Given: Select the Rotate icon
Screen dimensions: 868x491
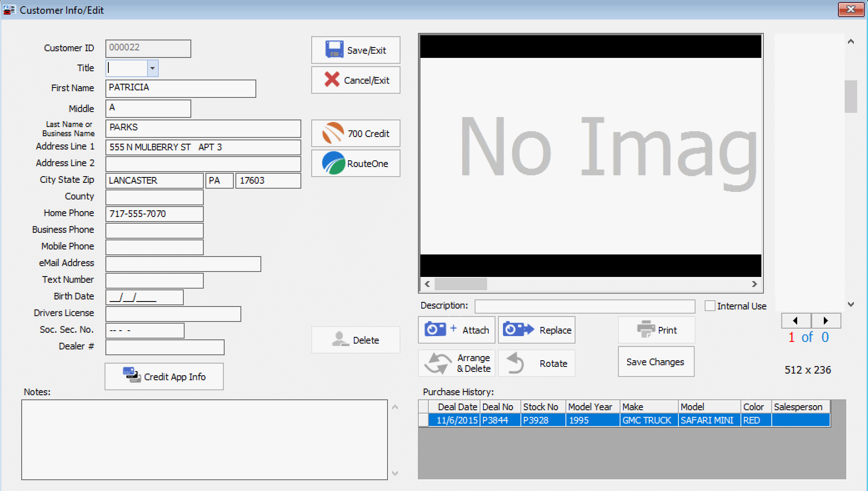Looking at the screenshot, I should (x=517, y=363).
